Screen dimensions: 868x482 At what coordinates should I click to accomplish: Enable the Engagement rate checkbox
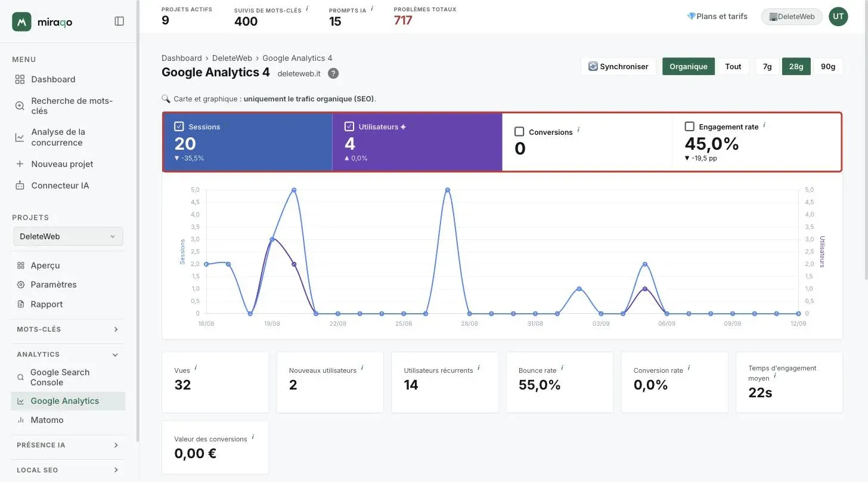point(690,126)
